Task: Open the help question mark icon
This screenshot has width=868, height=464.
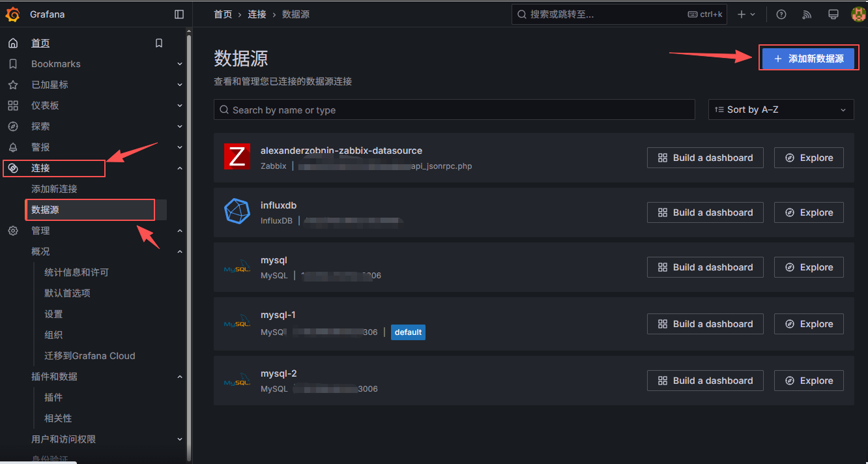Action: (781, 14)
